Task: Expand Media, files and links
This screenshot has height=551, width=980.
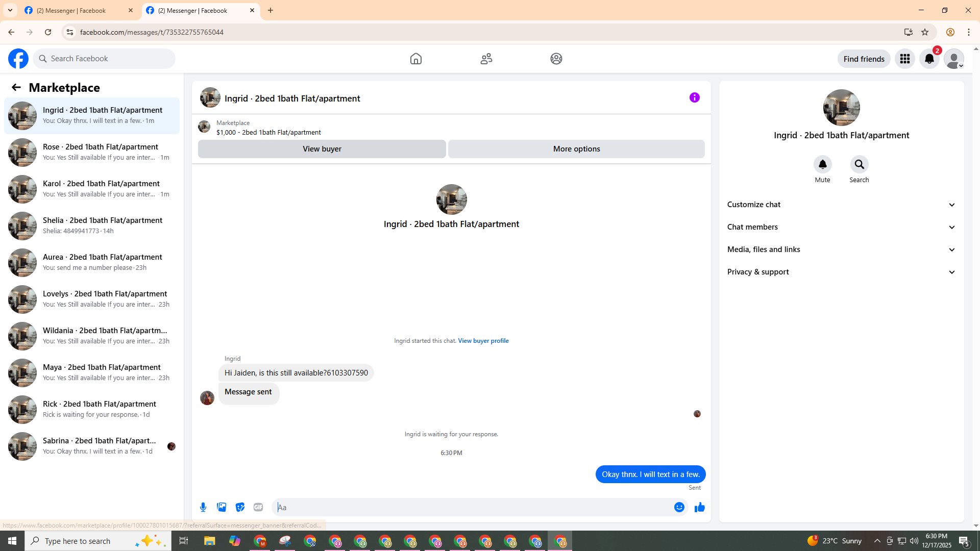Action: pyautogui.click(x=841, y=249)
